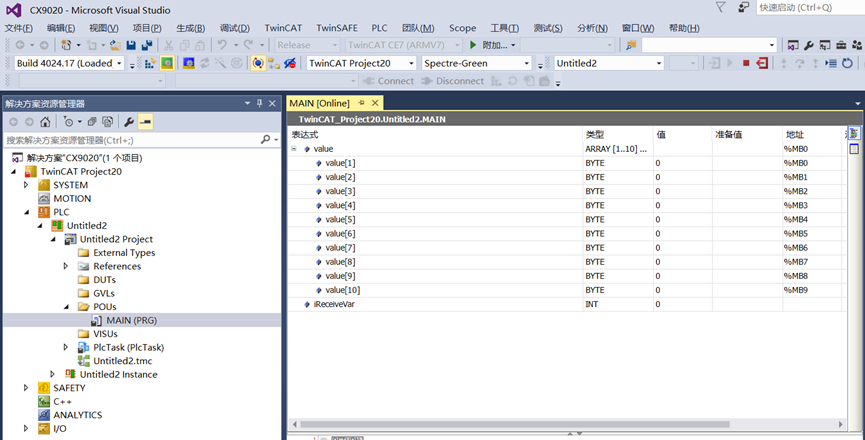Click the TwinCAT Config Mode icon

click(x=189, y=63)
